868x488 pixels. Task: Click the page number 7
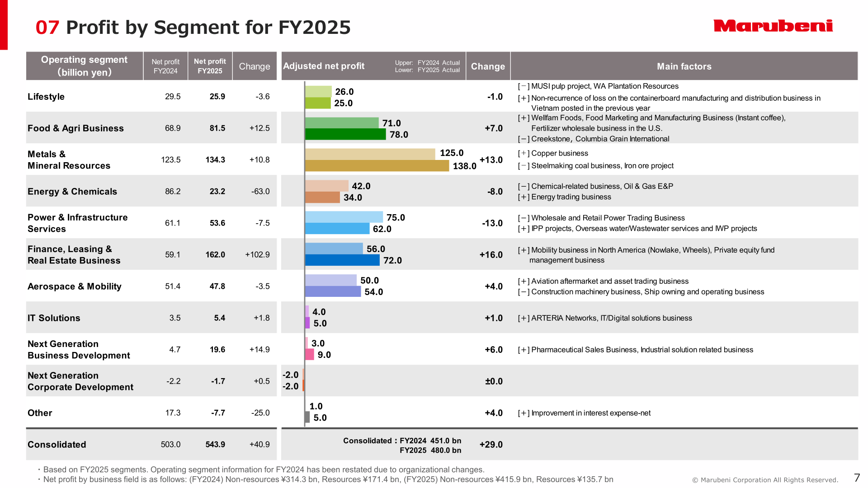pos(857,478)
